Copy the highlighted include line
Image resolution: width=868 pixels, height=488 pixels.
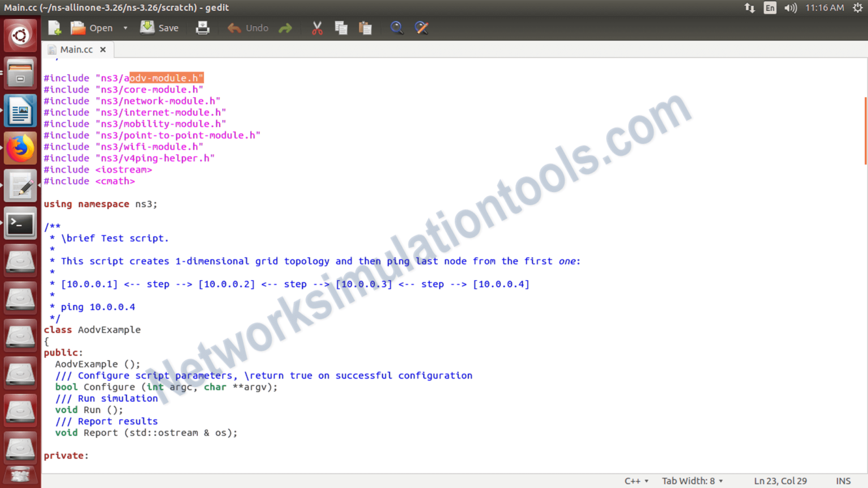[341, 28]
